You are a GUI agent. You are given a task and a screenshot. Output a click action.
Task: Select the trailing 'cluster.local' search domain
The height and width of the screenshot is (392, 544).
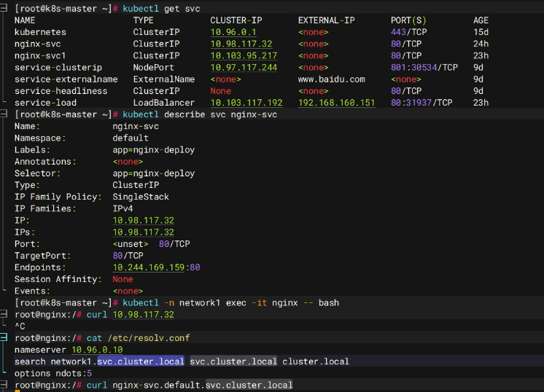coord(316,361)
